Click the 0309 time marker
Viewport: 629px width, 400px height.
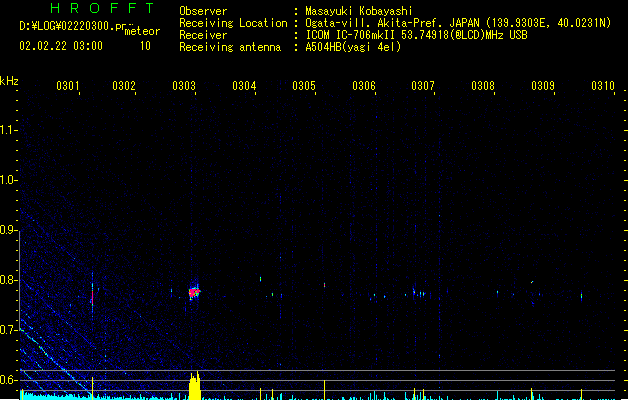[x=543, y=85]
